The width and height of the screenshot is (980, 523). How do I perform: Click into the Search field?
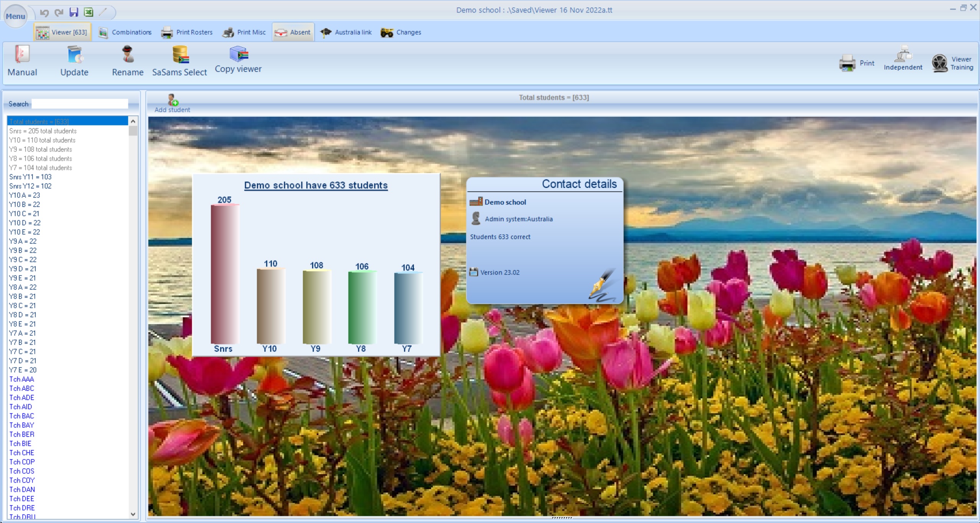[80, 104]
